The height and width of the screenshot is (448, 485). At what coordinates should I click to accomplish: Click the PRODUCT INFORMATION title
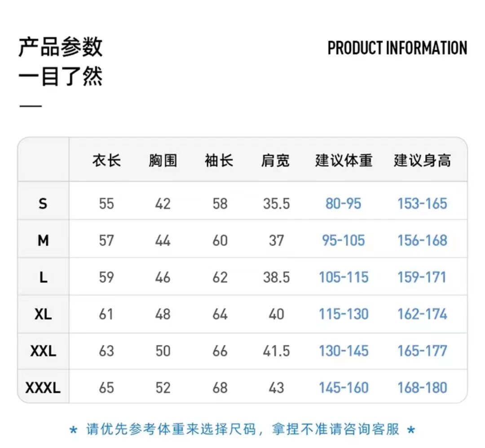(x=397, y=48)
